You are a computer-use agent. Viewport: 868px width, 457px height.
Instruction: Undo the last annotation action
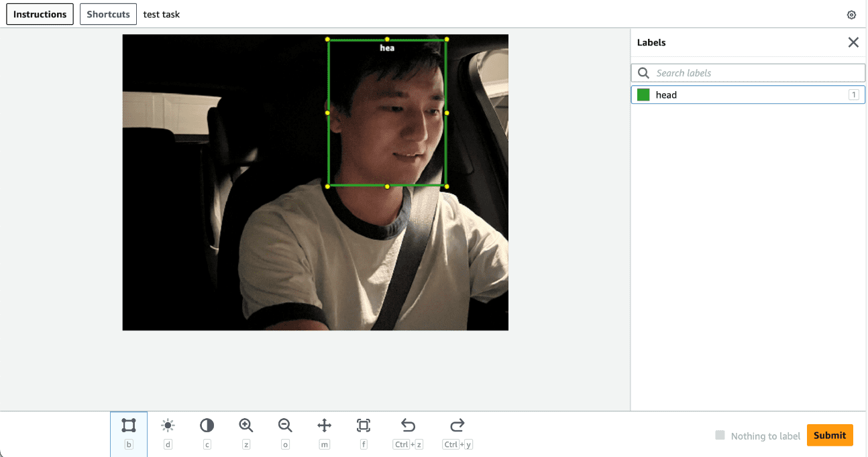tap(408, 426)
